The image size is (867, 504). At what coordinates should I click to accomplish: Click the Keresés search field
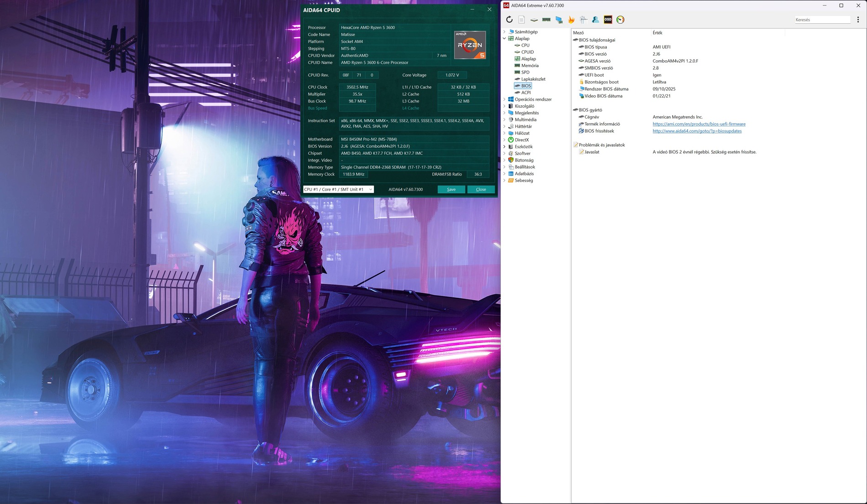click(822, 20)
